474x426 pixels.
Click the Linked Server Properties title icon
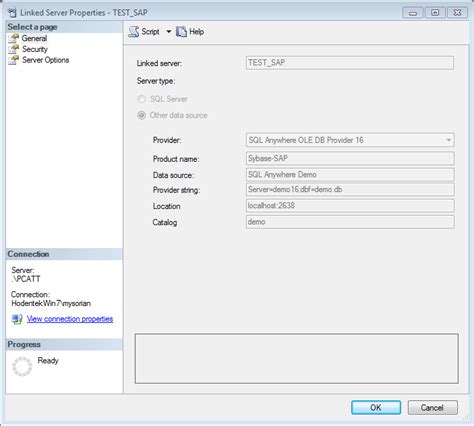12,13
